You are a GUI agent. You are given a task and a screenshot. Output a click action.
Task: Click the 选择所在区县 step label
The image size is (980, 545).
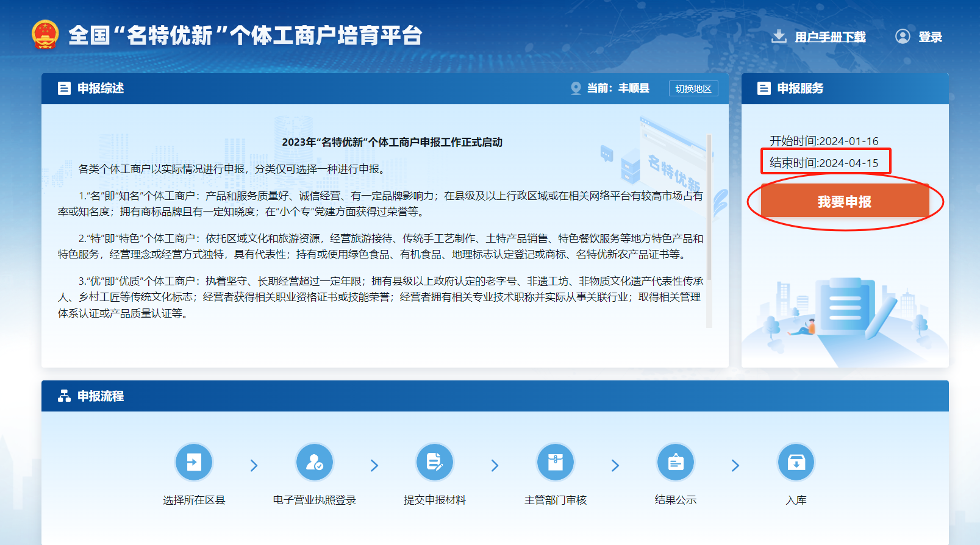pyautogui.click(x=194, y=500)
